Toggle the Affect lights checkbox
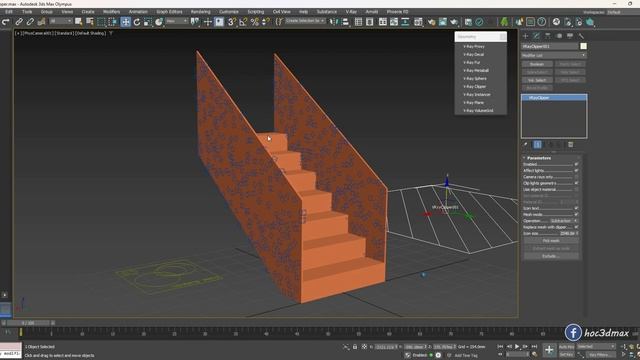The width and height of the screenshot is (640, 360). click(576, 170)
